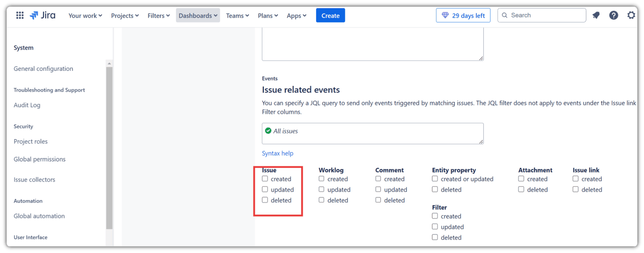Tick the Comment deleted checkbox

[x=378, y=200]
